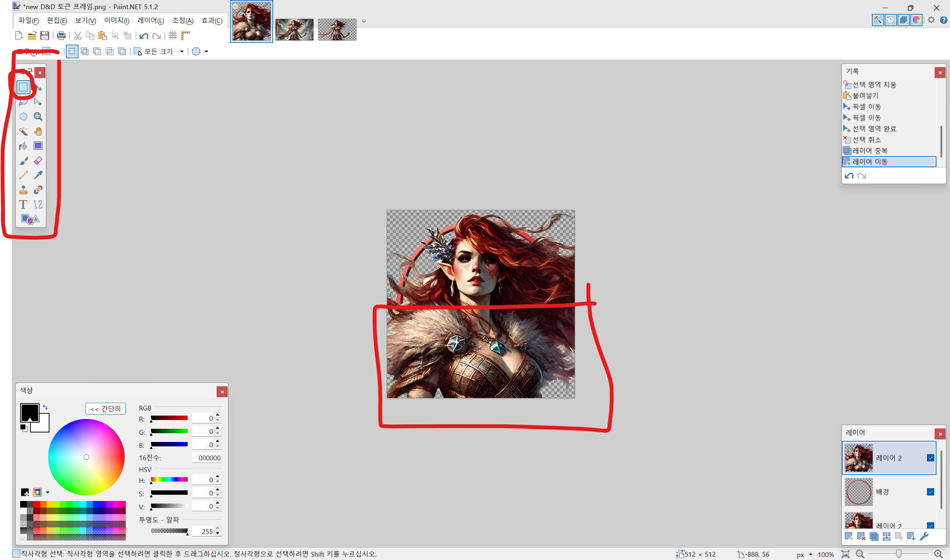The image size is (950, 560).
Task: Click the New image toolbar icon
Action: 19,36
